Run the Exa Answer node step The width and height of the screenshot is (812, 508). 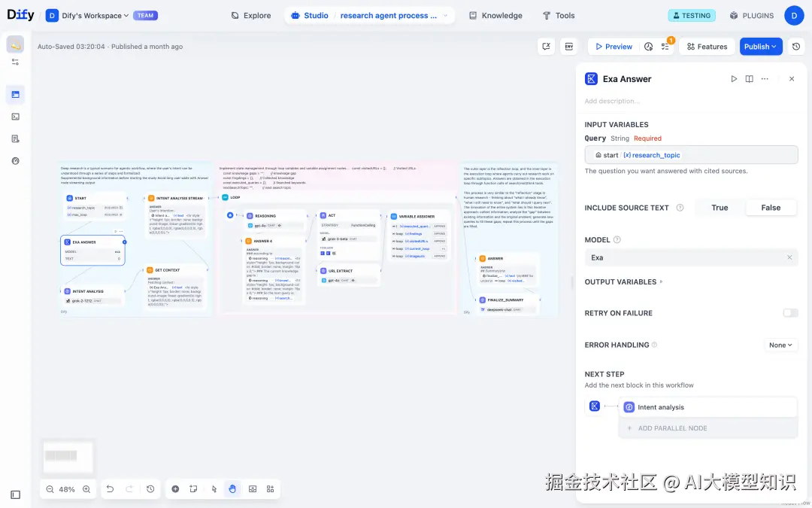[x=734, y=79]
